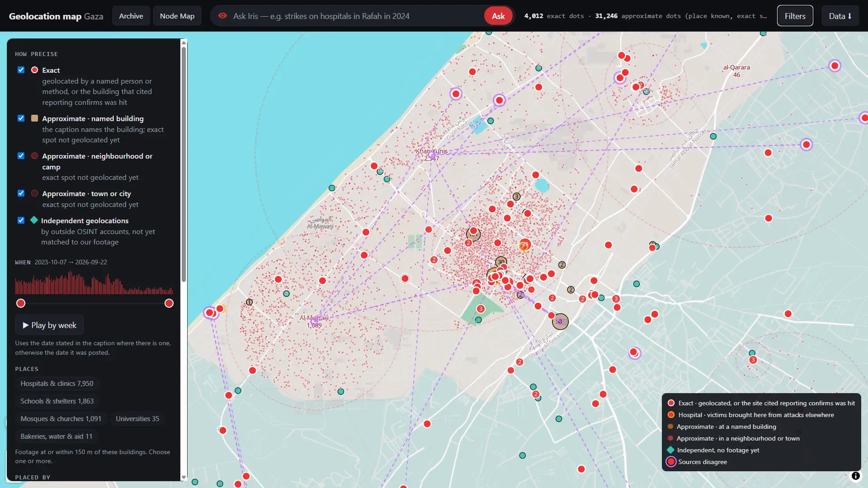The image size is (868, 488).
Task: Uncheck the Exact precision checkbox
Action: 21,70
